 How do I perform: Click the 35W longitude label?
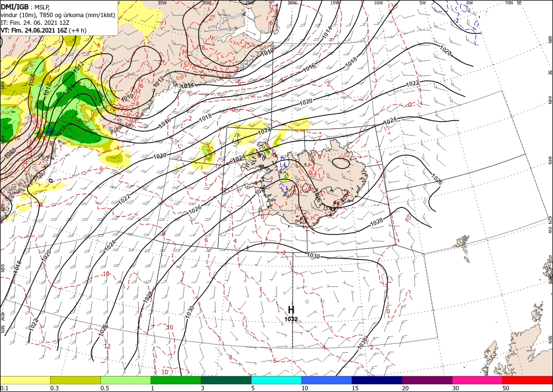click(x=162, y=3)
